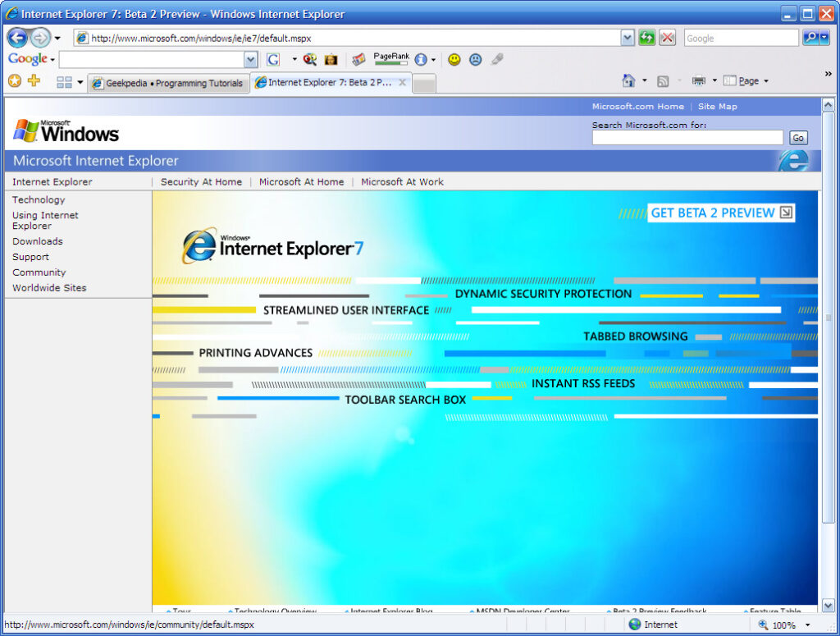Open the recent pages dropdown beside Forward
Image resolution: width=840 pixels, height=636 pixels.
[x=57, y=38]
